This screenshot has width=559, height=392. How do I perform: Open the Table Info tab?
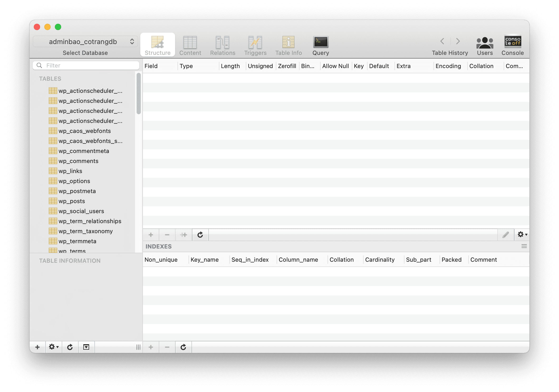tap(288, 45)
